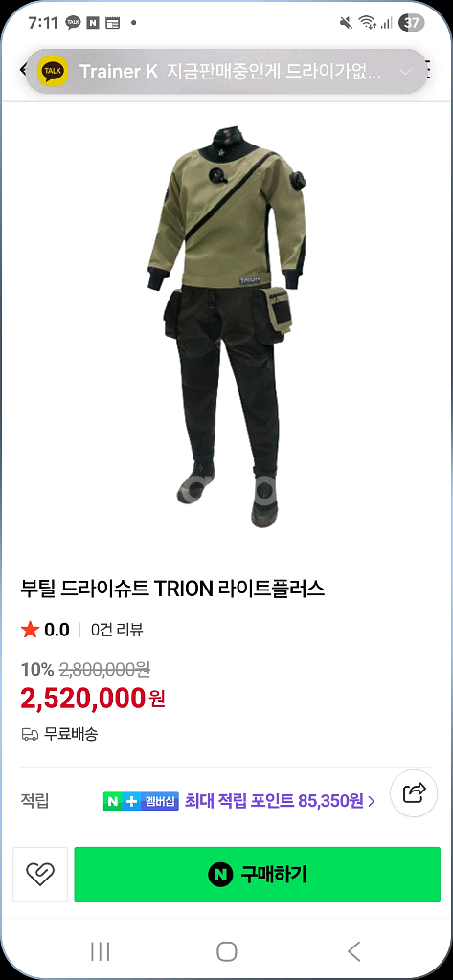
Task: Tap the back arrow behind the notification
Action: (23, 70)
